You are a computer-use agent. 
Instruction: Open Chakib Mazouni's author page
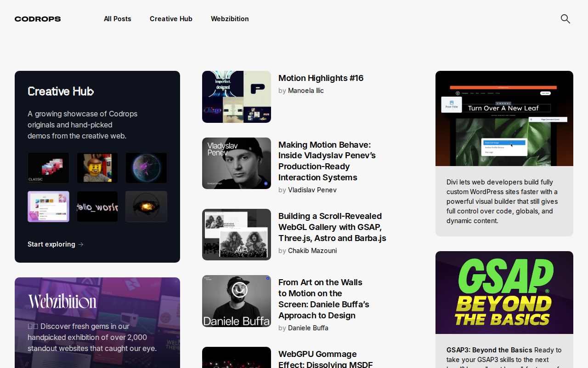(x=312, y=251)
